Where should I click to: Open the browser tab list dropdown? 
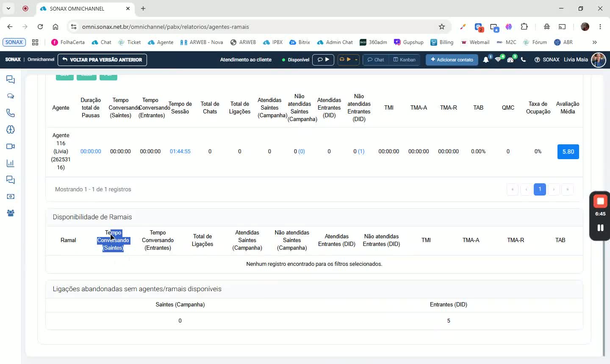click(x=8, y=8)
